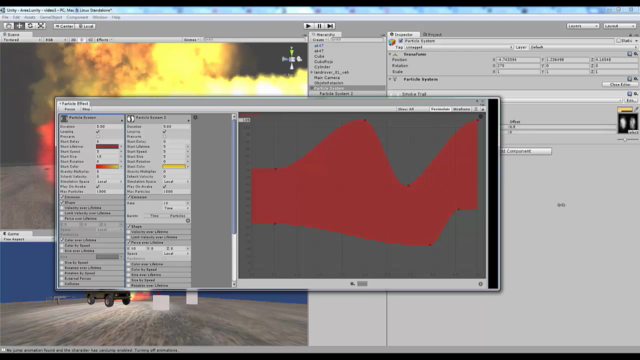Open curve presets icon below graph
This screenshot has height=360, width=640.
click(352, 284)
